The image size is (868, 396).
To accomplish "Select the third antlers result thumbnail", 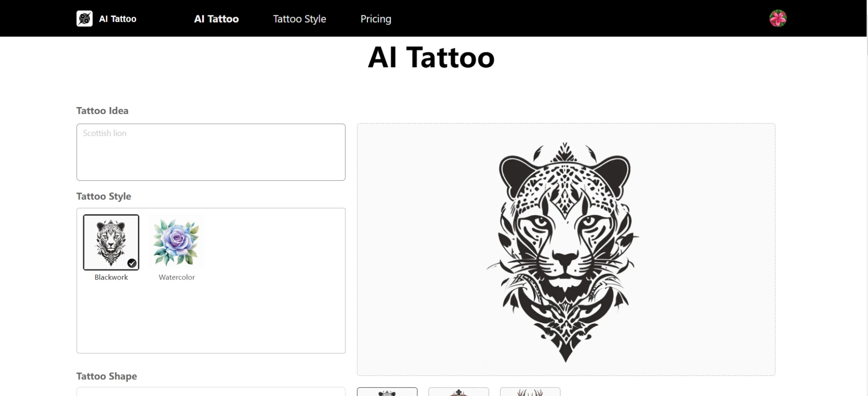I will tap(530, 392).
